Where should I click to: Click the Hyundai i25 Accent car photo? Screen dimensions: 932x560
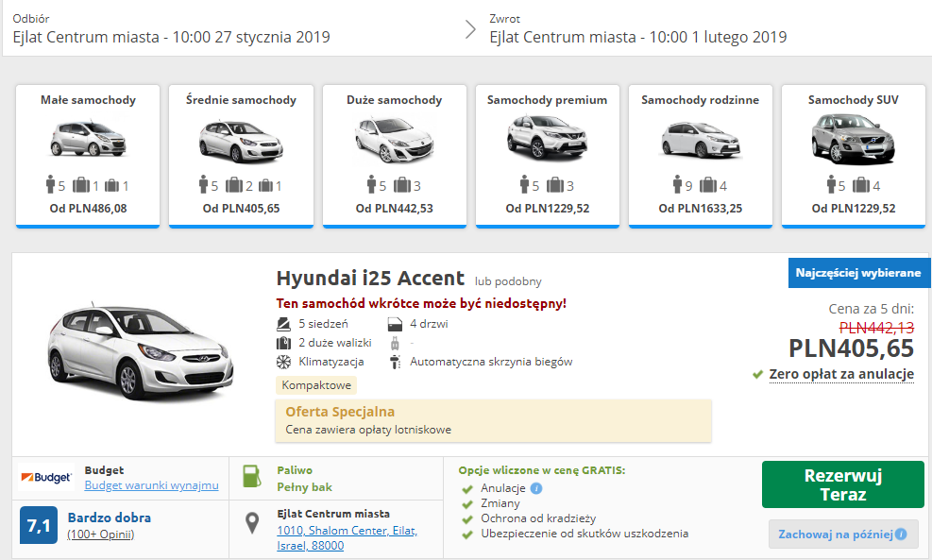click(141, 352)
